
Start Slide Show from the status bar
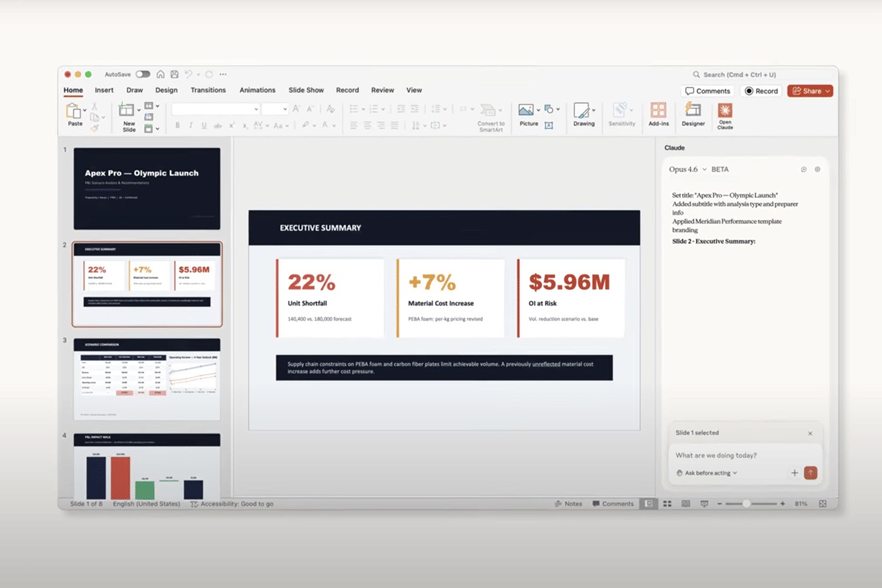pyautogui.click(x=704, y=503)
